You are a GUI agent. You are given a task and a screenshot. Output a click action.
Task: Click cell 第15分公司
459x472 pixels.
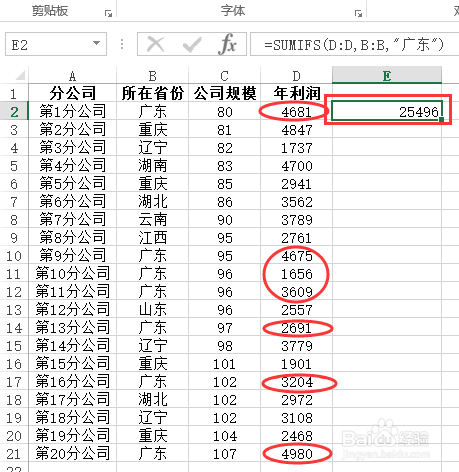[x=73, y=363]
